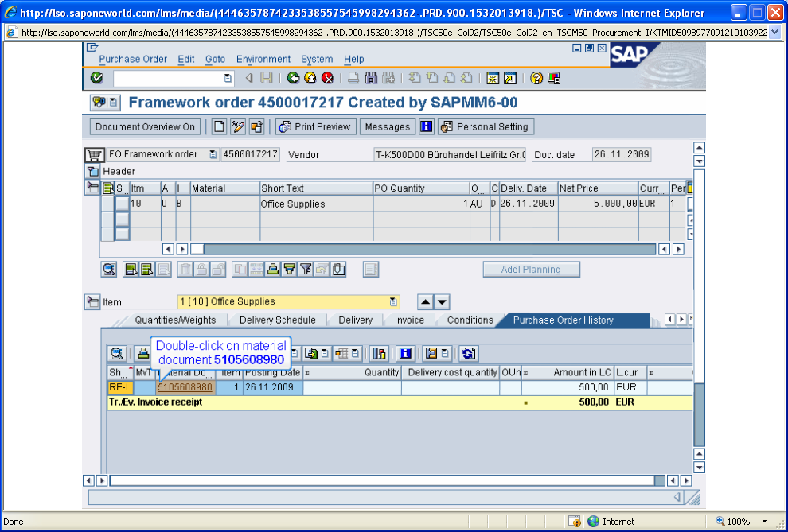Click the Export icon in PO history toolbar
The height and width of the screenshot is (532, 788).
coord(311,353)
